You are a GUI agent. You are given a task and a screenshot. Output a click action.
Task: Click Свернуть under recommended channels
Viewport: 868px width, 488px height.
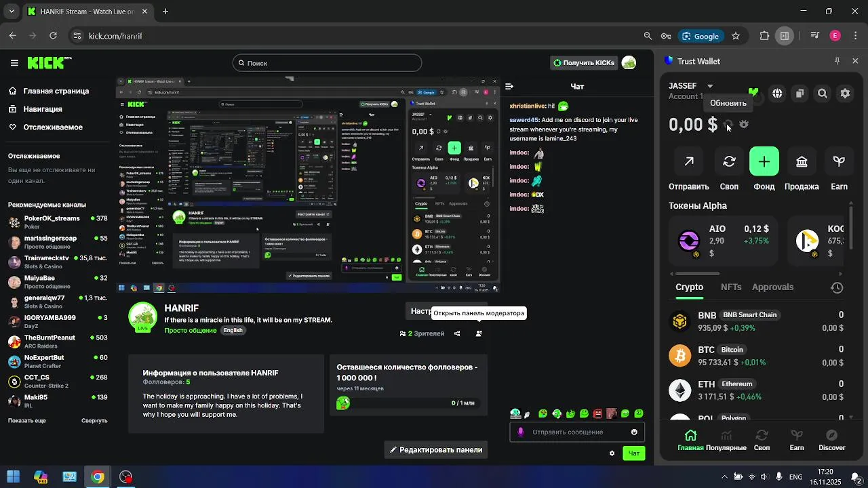pyautogui.click(x=94, y=421)
